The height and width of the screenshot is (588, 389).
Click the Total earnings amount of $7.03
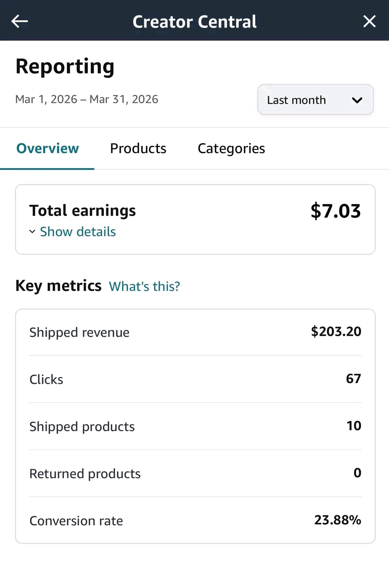click(335, 211)
